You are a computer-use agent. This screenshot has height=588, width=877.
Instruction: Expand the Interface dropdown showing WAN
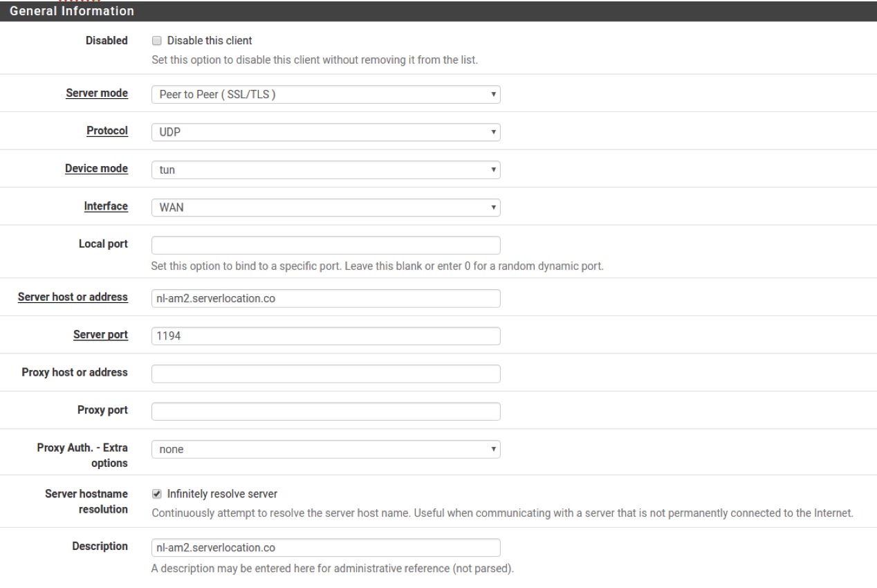click(325, 207)
